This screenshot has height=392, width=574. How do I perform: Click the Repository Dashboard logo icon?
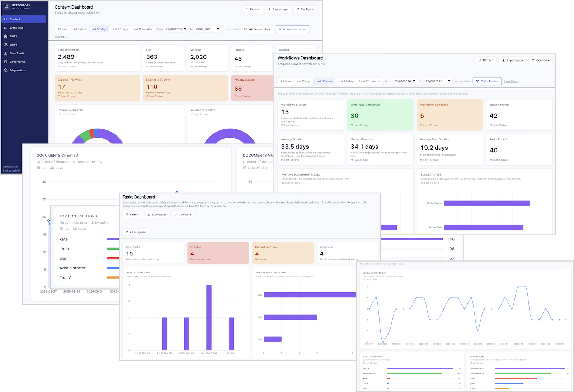[x=6, y=6]
